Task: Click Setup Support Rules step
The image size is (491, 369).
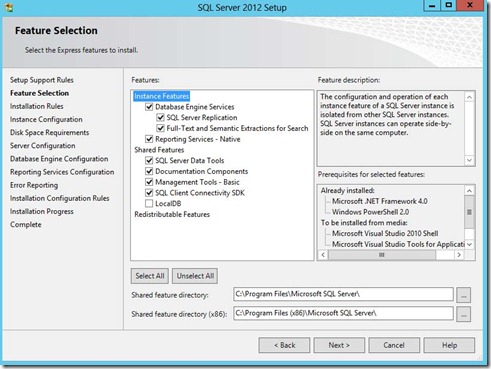Action: [42, 80]
